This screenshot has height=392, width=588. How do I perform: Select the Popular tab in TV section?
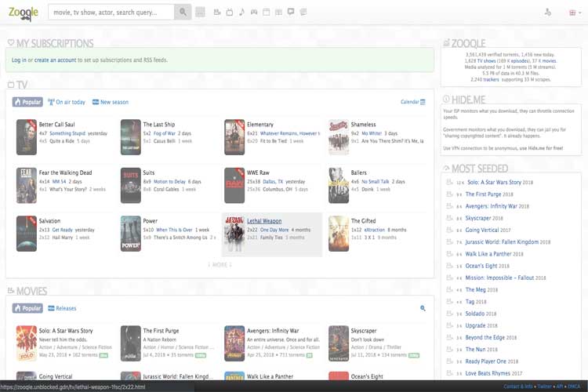27,102
